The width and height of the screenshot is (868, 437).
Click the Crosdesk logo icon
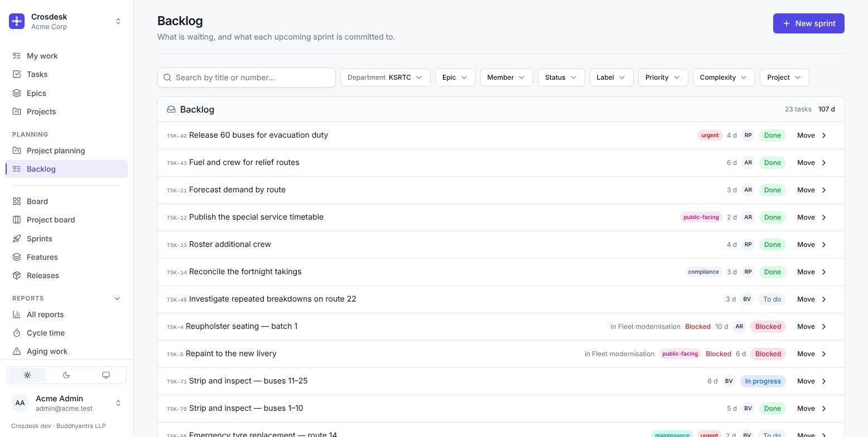point(17,21)
